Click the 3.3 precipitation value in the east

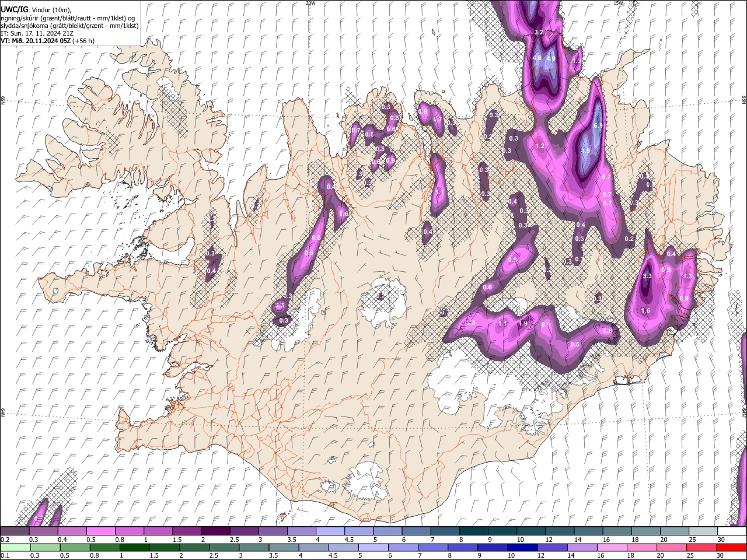coord(647,276)
